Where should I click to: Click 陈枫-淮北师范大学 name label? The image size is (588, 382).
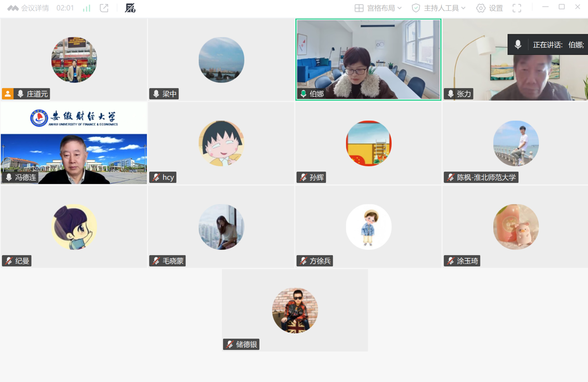pos(486,178)
